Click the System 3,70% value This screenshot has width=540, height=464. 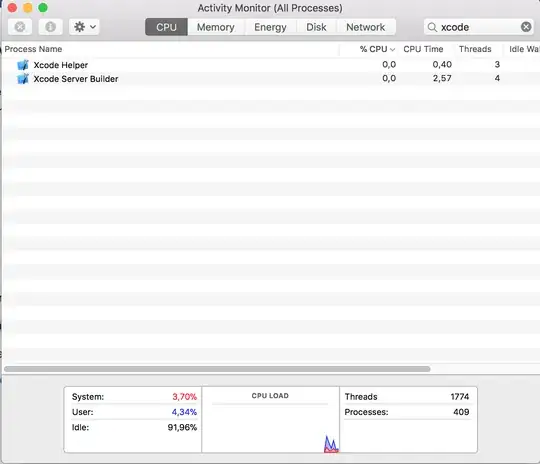[185, 397]
